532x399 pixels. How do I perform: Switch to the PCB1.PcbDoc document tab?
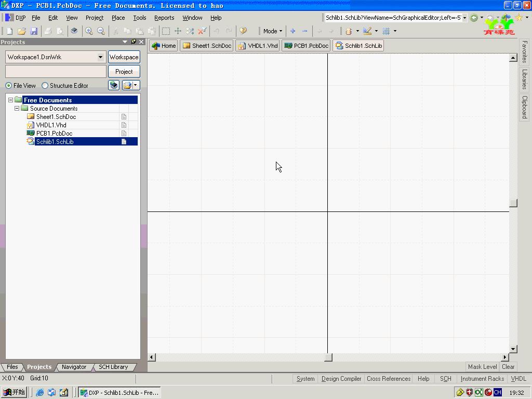tap(307, 46)
